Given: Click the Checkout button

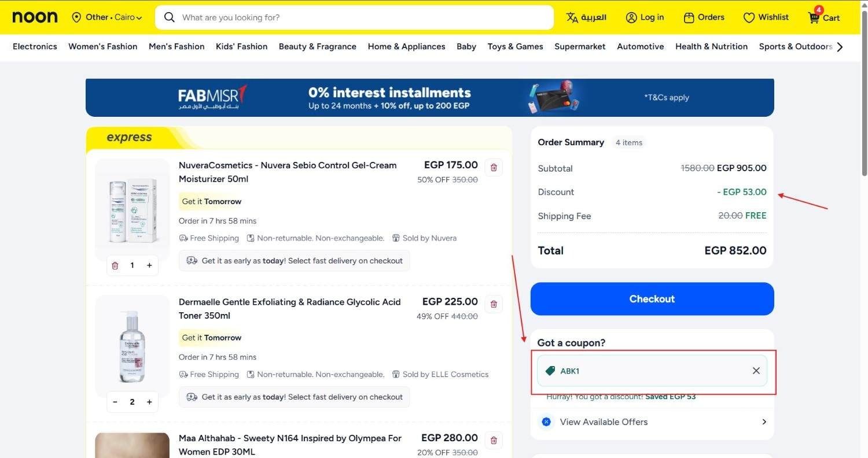Looking at the screenshot, I should 652,299.
